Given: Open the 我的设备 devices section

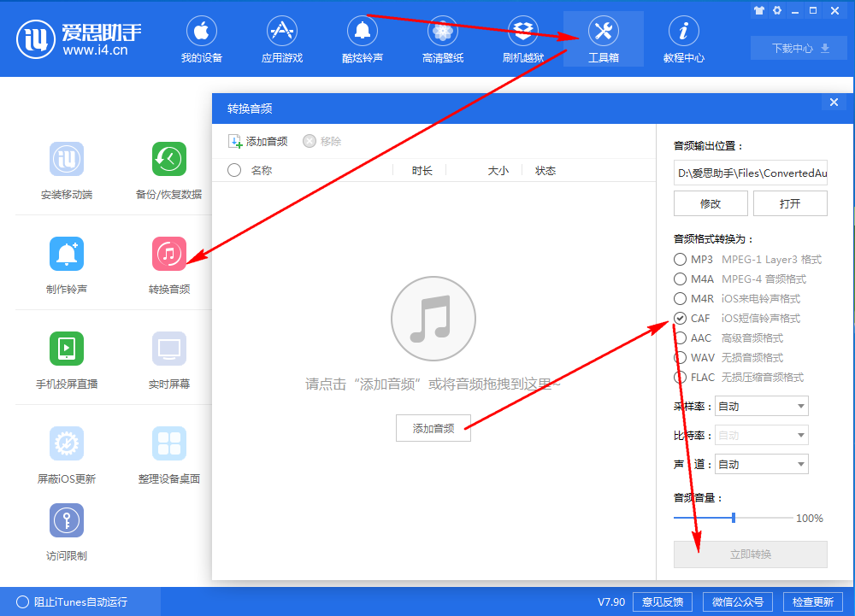Looking at the screenshot, I should click(201, 38).
